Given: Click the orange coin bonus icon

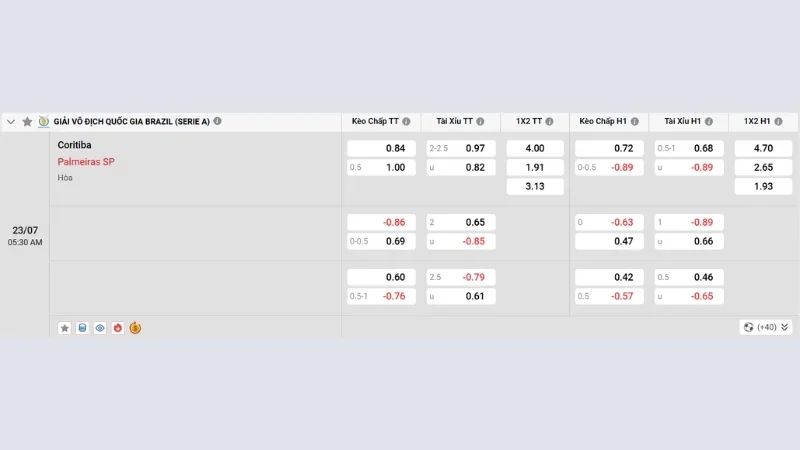Looking at the screenshot, I should point(135,328).
